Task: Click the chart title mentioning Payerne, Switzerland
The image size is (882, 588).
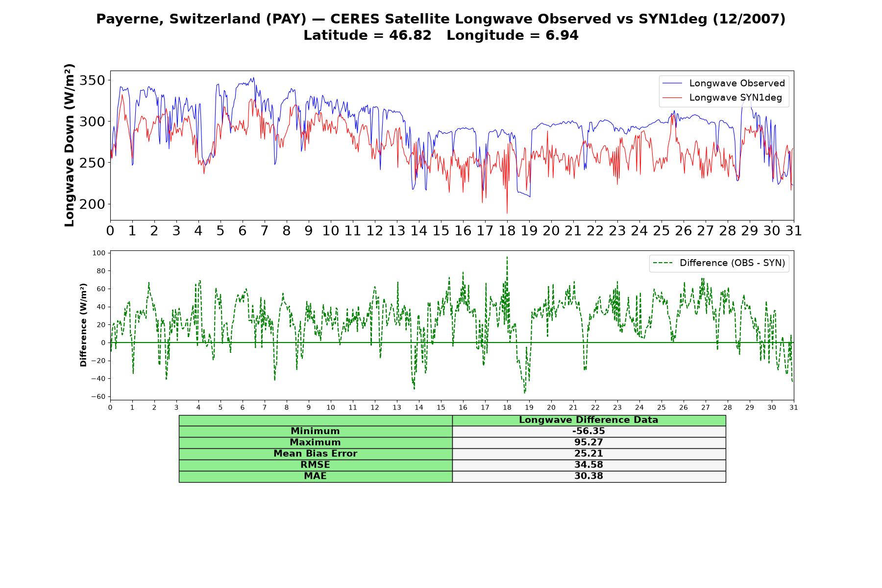Action: [x=441, y=19]
